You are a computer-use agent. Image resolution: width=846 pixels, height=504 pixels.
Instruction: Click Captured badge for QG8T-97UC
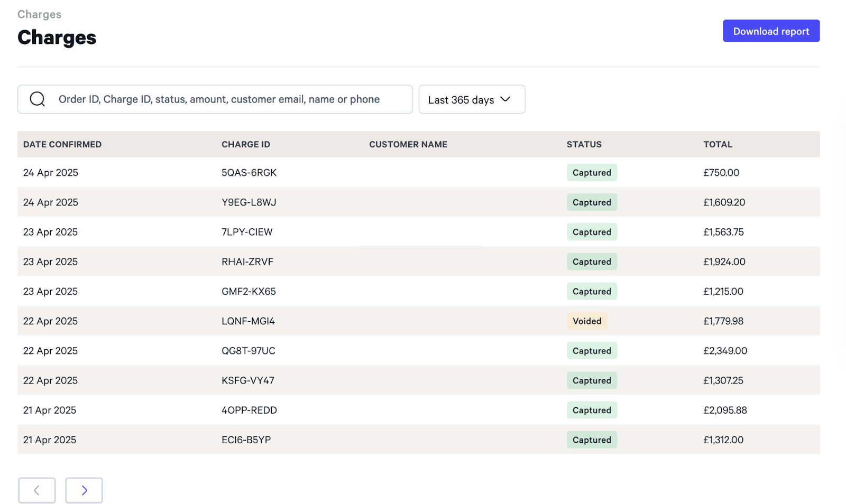tap(592, 351)
